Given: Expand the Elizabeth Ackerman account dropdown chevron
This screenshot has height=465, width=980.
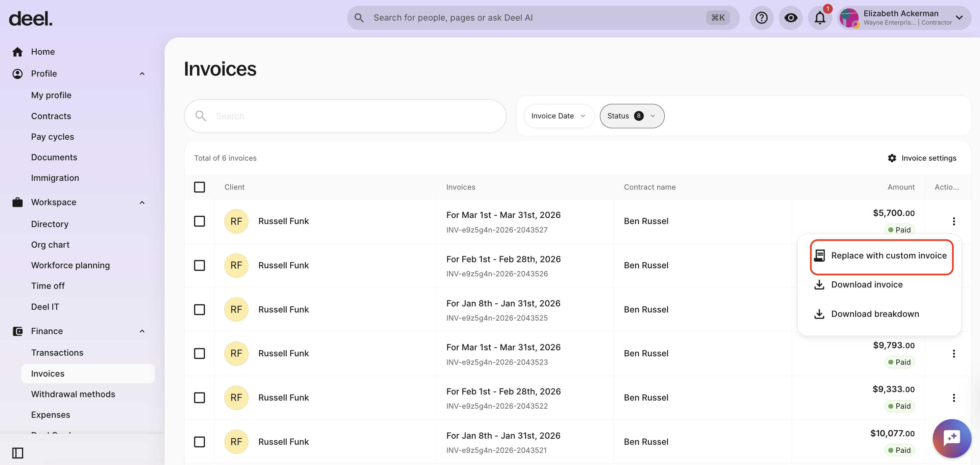Looking at the screenshot, I should click(x=959, y=18).
